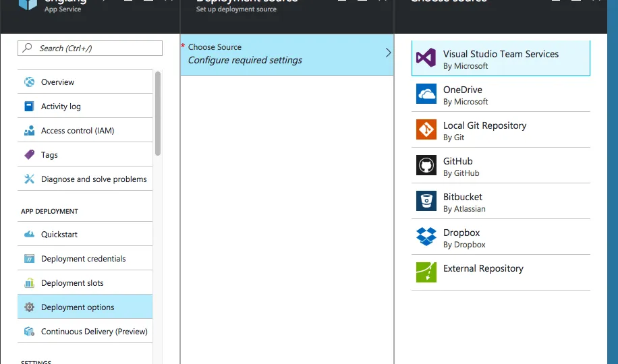618x364 pixels.
Task: Click the External Repository label
Action: click(483, 269)
